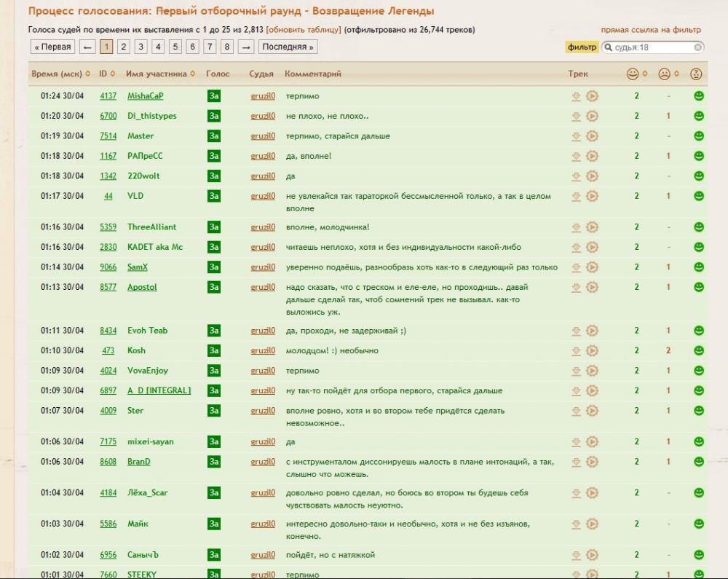Image resolution: width=728 pixels, height=579 pixels.
Task: Play the track in the MishaCaP row
Action: click(x=592, y=96)
